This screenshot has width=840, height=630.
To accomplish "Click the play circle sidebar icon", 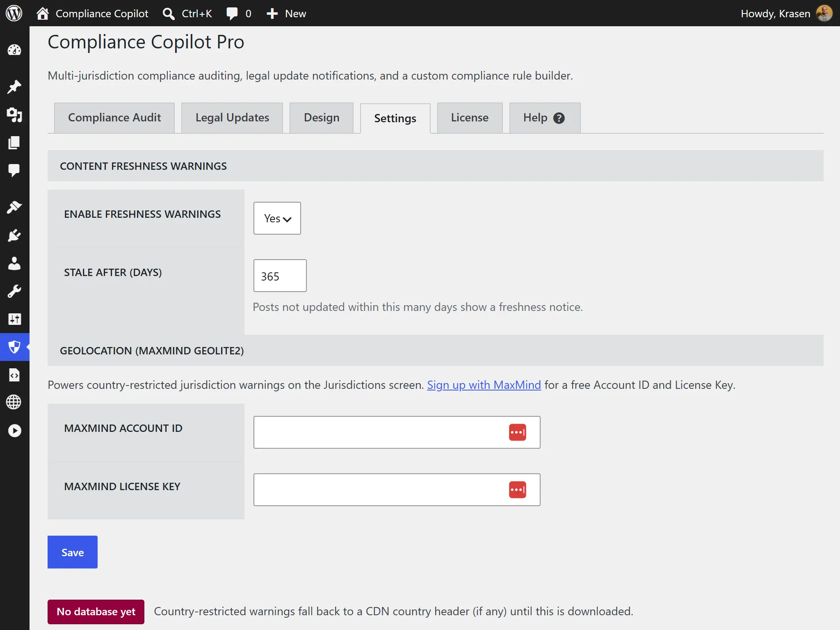I will (x=14, y=431).
